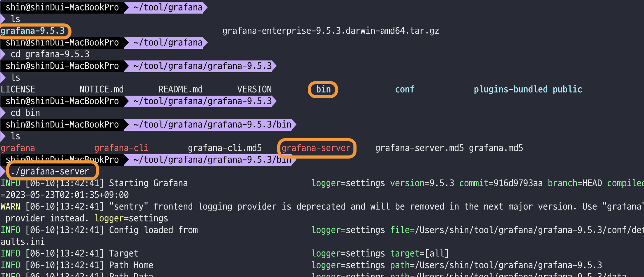Click the first shin@shinDui-MacBookPro prompt host
The height and width of the screenshot is (277, 644).
[x=62, y=7]
